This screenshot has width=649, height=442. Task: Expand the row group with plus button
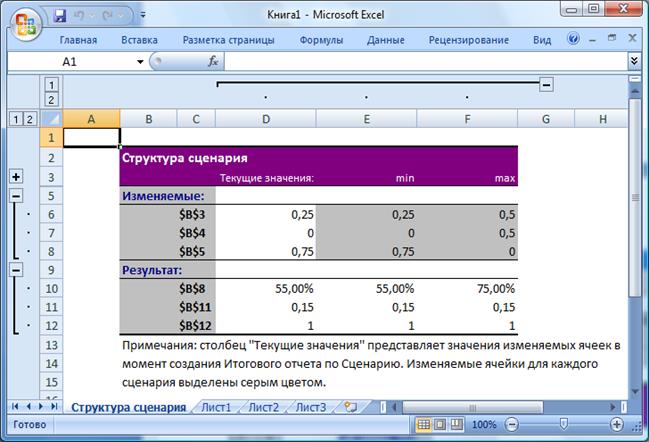pyautogui.click(x=15, y=177)
